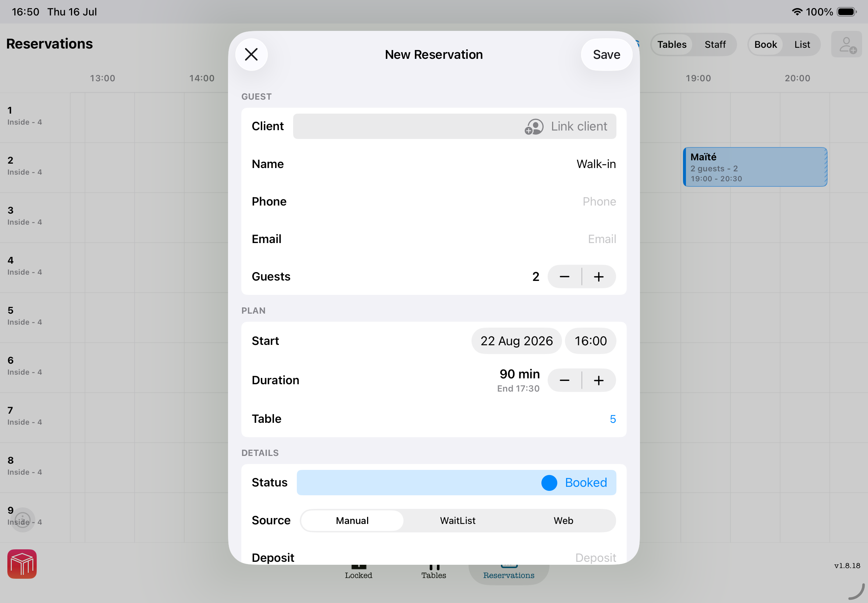The width and height of the screenshot is (868, 603).
Task: Select WaitList as the source
Action: [457, 521]
